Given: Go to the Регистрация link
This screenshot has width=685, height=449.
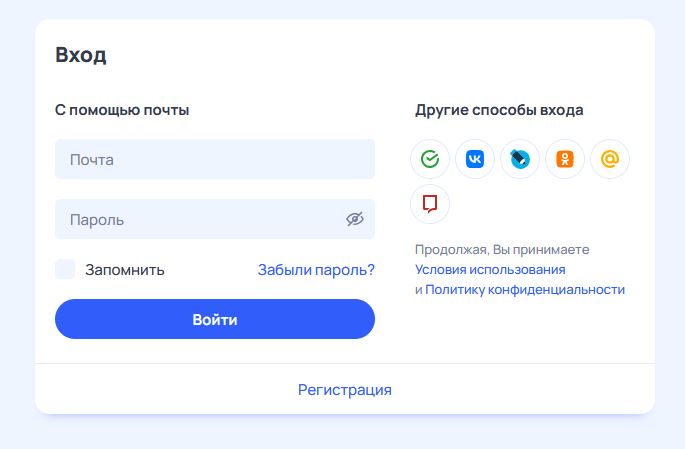Looking at the screenshot, I should pyautogui.click(x=344, y=389).
